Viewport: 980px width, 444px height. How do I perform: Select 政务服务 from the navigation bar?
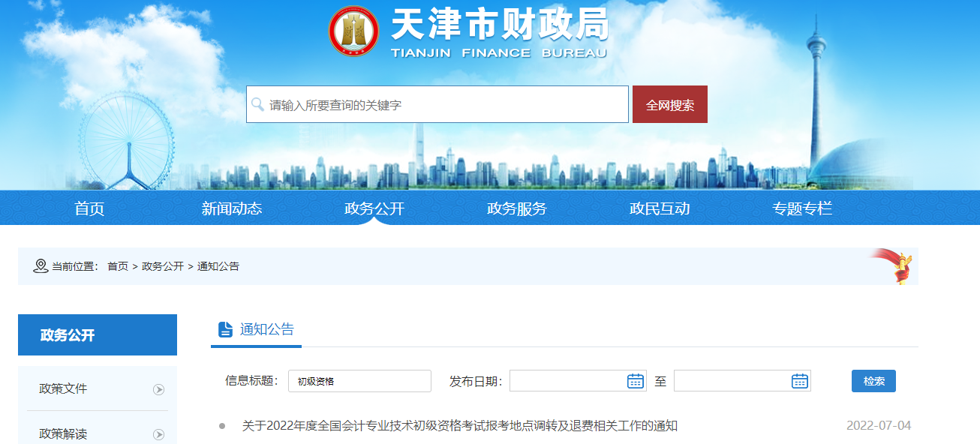517,208
